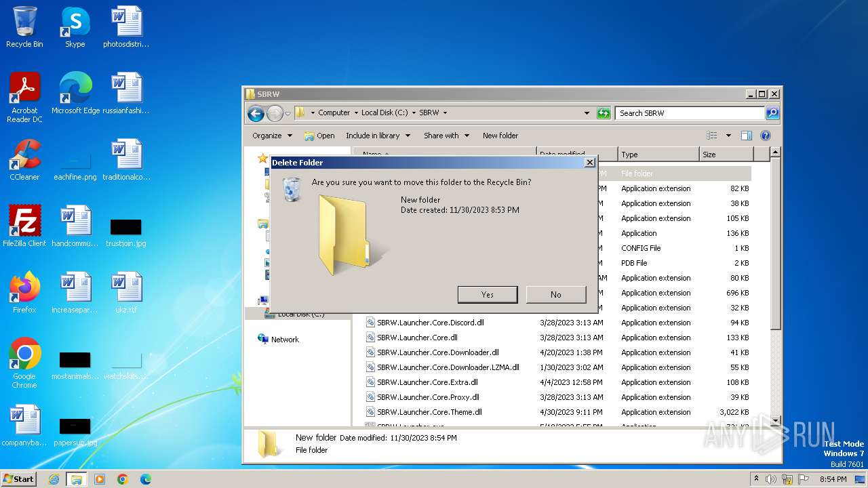Open Recycle Bin desktop icon
The height and width of the screenshot is (488, 868).
(x=24, y=28)
